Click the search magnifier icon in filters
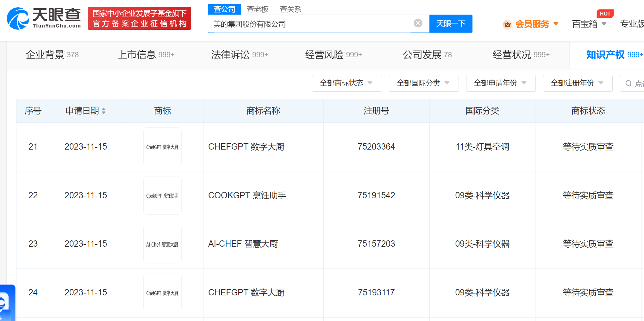This screenshot has width=644, height=321. click(629, 83)
